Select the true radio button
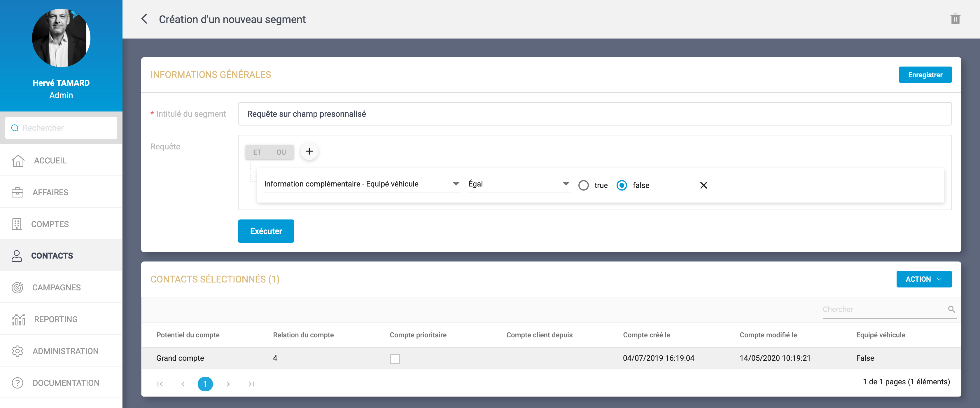The image size is (980, 408). [x=583, y=185]
